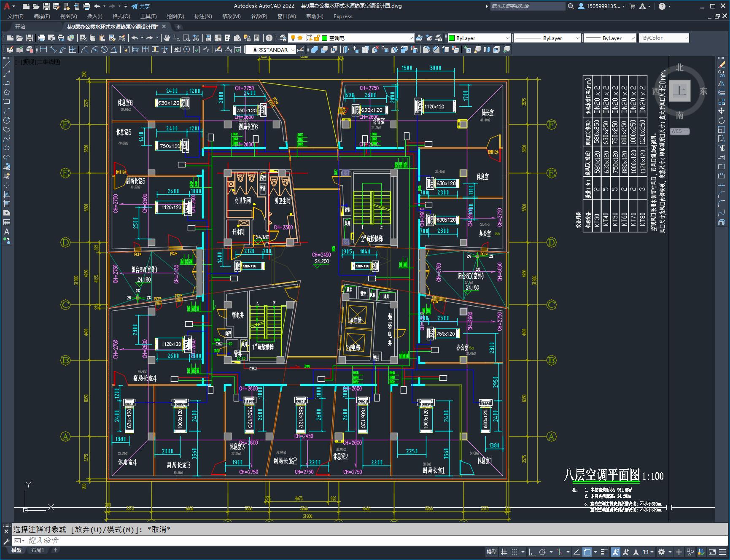Switch to the 模型 model tab
The image size is (730, 560).
click(16, 550)
